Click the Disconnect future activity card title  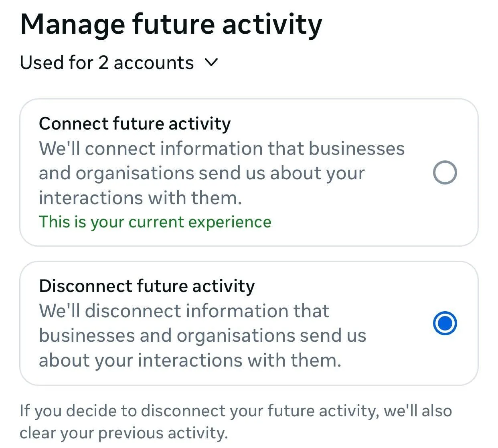click(x=147, y=286)
